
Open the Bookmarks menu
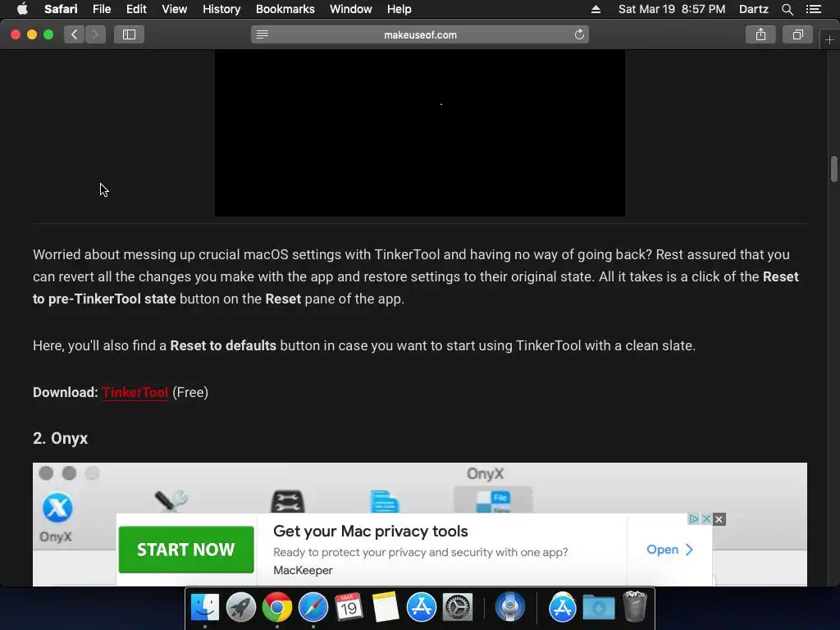(285, 9)
